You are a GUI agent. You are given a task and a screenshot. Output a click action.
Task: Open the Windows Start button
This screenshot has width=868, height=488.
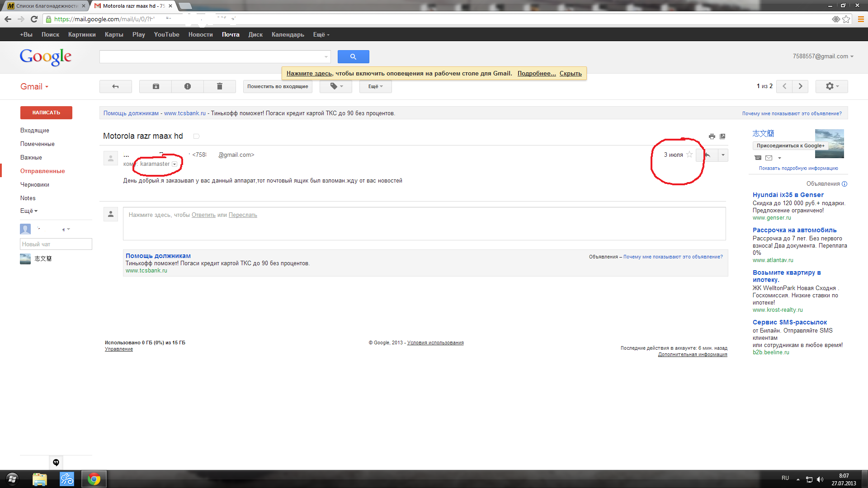pyautogui.click(x=12, y=479)
